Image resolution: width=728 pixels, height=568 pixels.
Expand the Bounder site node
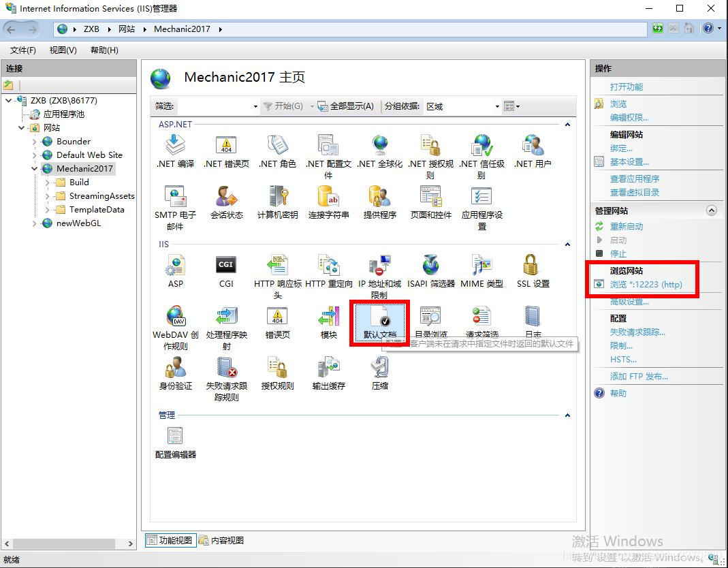[34, 142]
